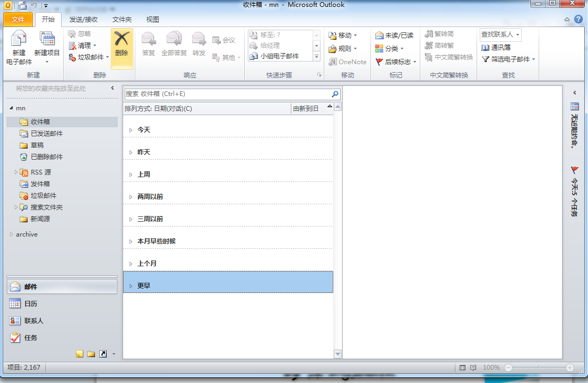Click the 答复 reply icon

click(149, 44)
